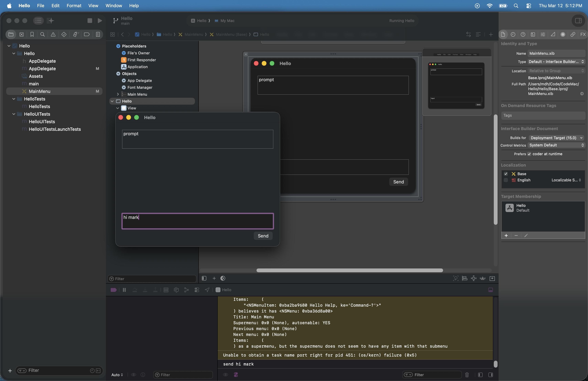Viewport: 588px width, 381px height.
Task: Pause program execution in debug bar
Action: [124, 290]
